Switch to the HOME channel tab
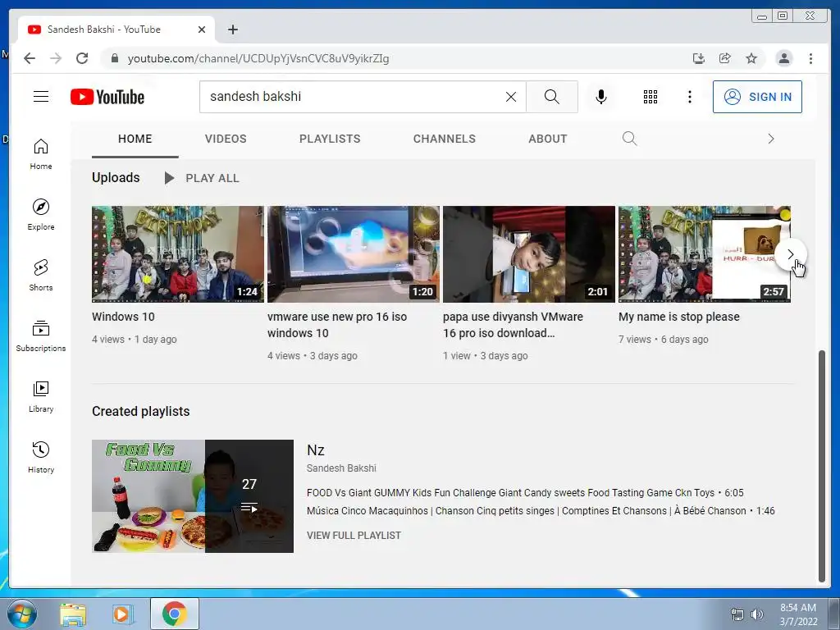Image resolution: width=840 pixels, height=630 pixels. point(135,139)
